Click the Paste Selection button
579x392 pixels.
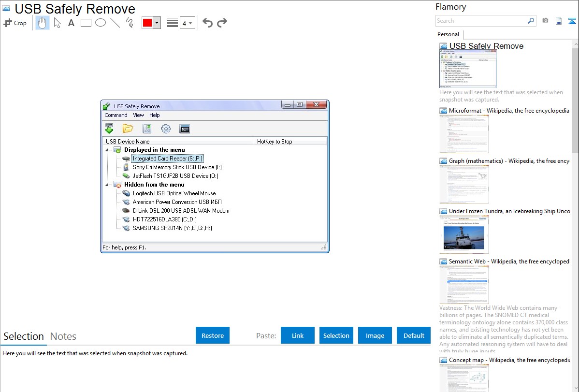click(x=336, y=335)
